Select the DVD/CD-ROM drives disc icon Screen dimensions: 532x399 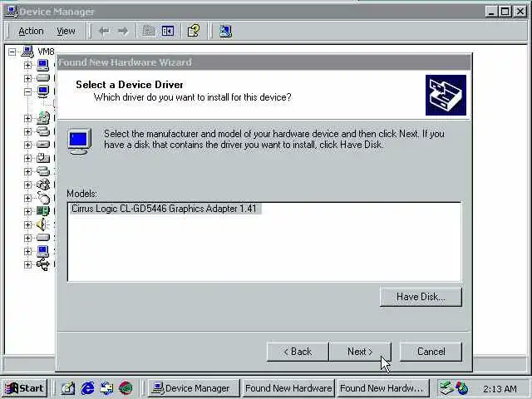pos(43,118)
